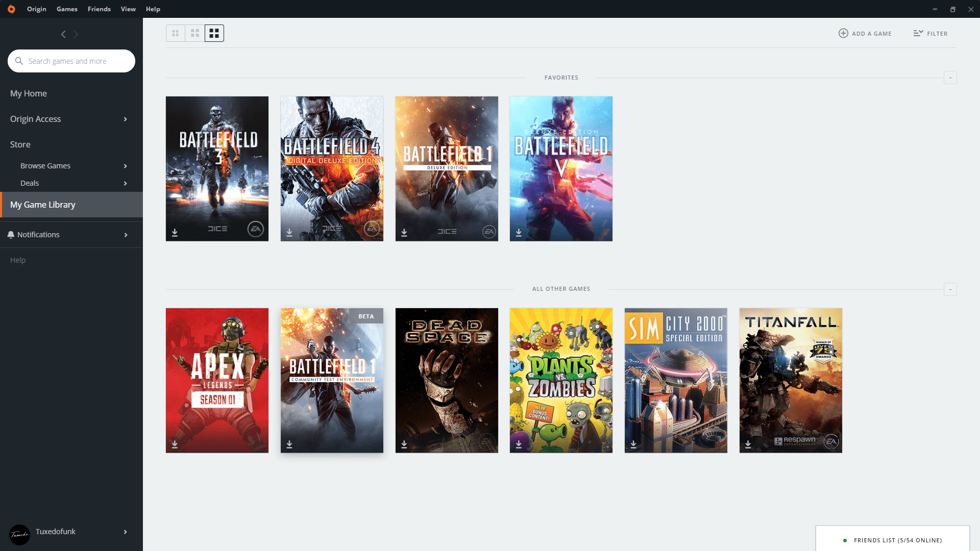The width and height of the screenshot is (980, 551).
Task: Download Battlefield 1 CTE beta arrow icon
Action: tap(289, 444)
